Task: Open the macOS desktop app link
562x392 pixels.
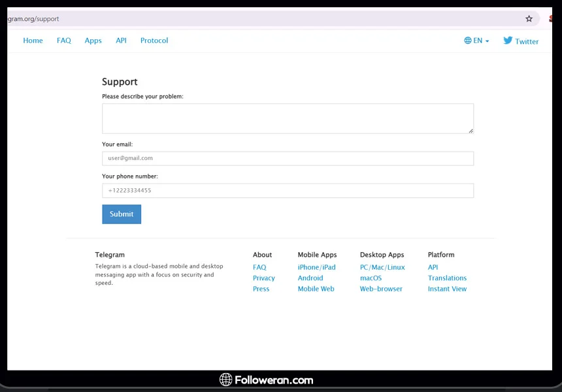Action: tap(371, 278)
